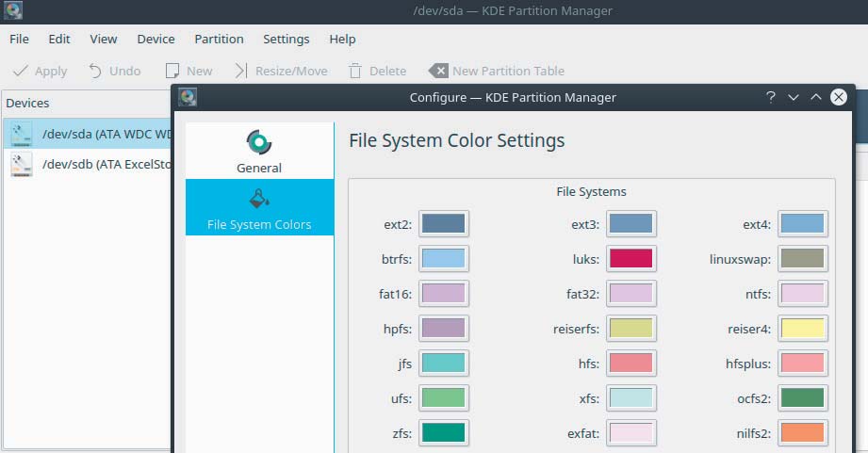
Task: Open the fat32 color picker
Action: tap(631, 293)
